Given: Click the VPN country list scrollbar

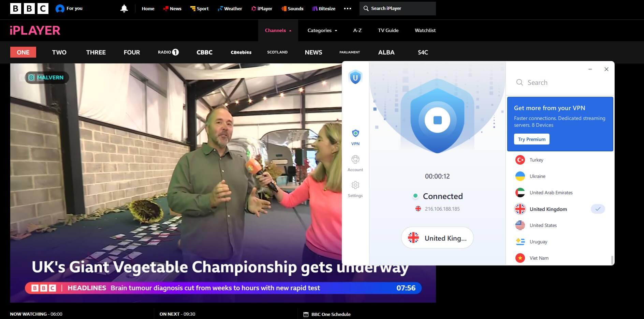Looking at the screenshot, I should point(612,260).
